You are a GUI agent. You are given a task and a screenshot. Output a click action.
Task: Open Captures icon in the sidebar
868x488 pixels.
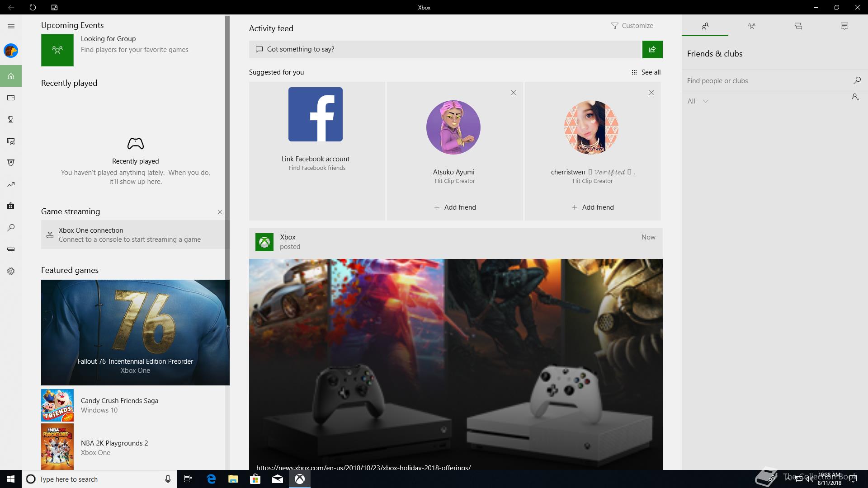(11, 141)
